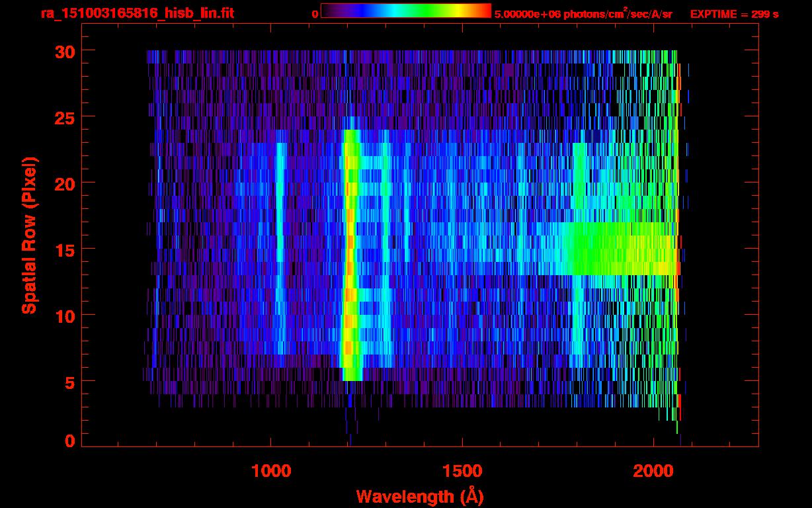Click the 5 tick label on spatial axis
Screen dimensions: 812x508
[x=67, y=382]
